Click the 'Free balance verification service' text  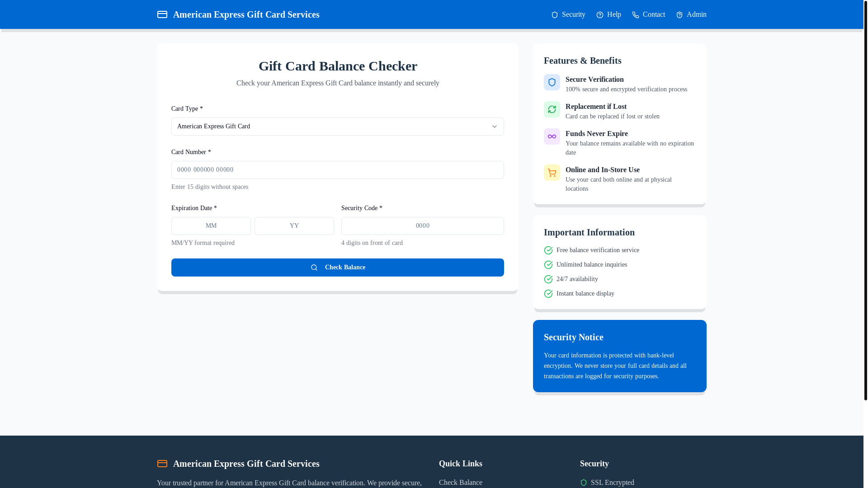(x=598, y=250)
